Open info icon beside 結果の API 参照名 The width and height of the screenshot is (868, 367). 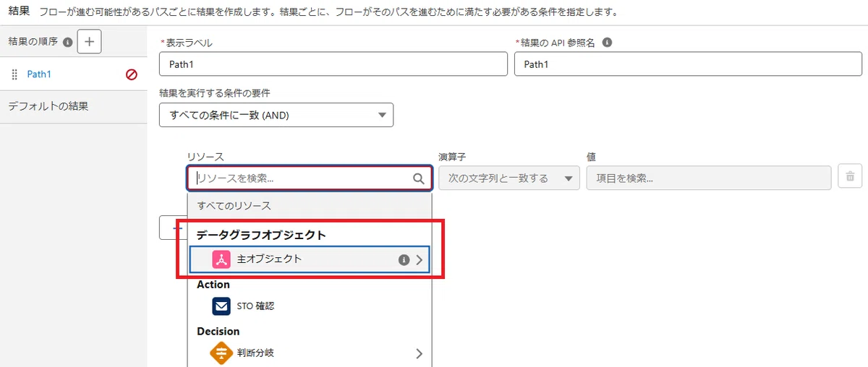click(x=607, y=42)
